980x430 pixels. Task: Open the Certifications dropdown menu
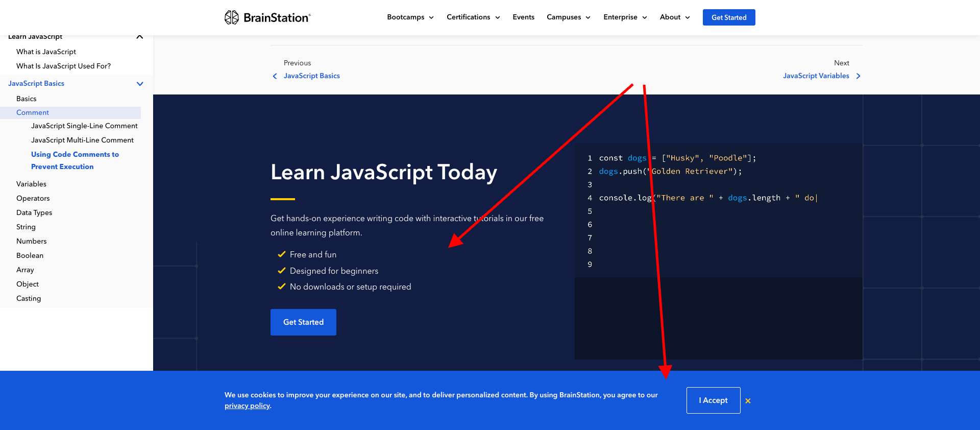point(473,17)
